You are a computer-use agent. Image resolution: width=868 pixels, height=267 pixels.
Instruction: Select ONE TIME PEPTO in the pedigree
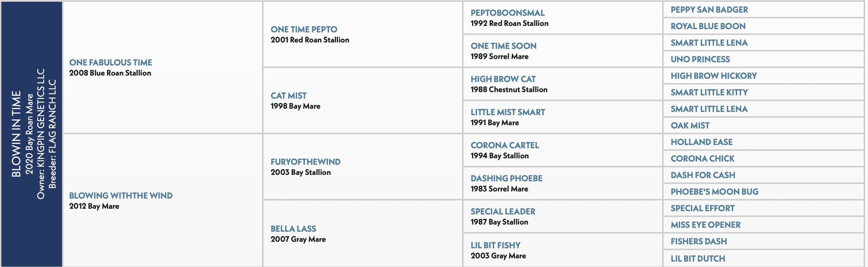point(304,30)
